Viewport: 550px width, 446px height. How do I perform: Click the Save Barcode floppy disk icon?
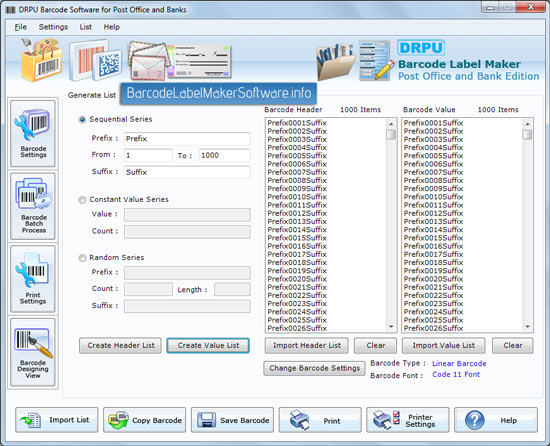coord(207,420)
